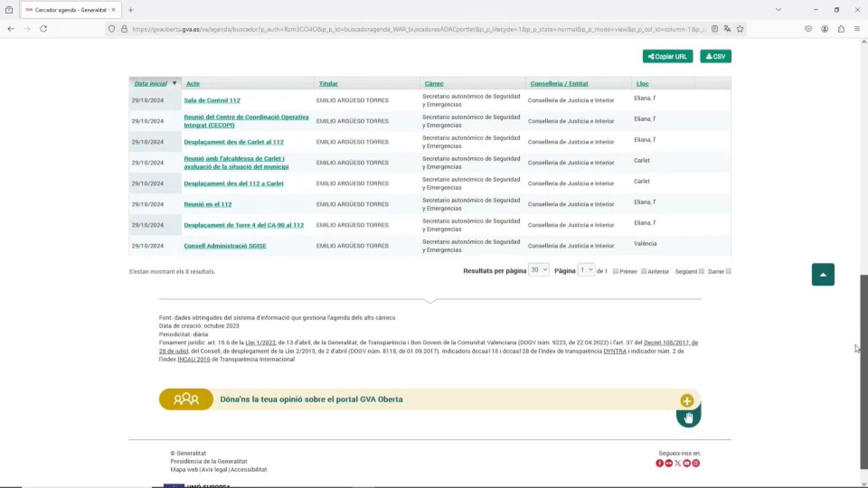Click the browser address bar
This screenshot has width=868, height=488.
(x=380, y=30)
